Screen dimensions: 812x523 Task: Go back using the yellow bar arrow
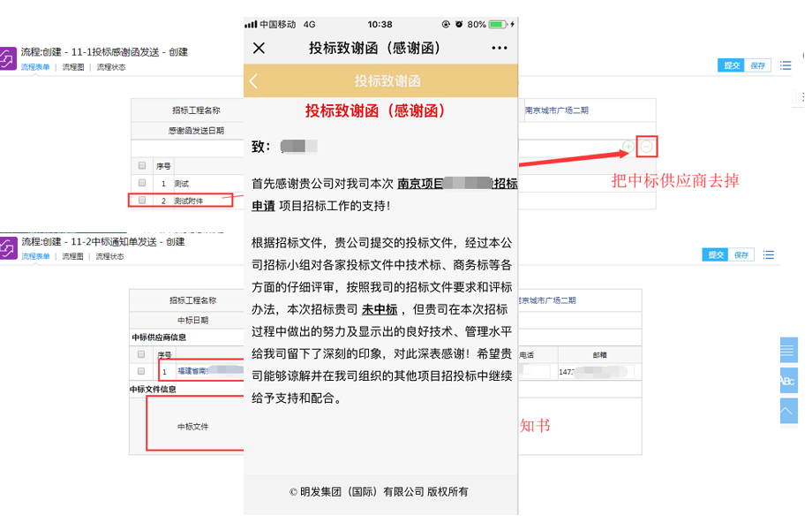(x=254, y=81)
